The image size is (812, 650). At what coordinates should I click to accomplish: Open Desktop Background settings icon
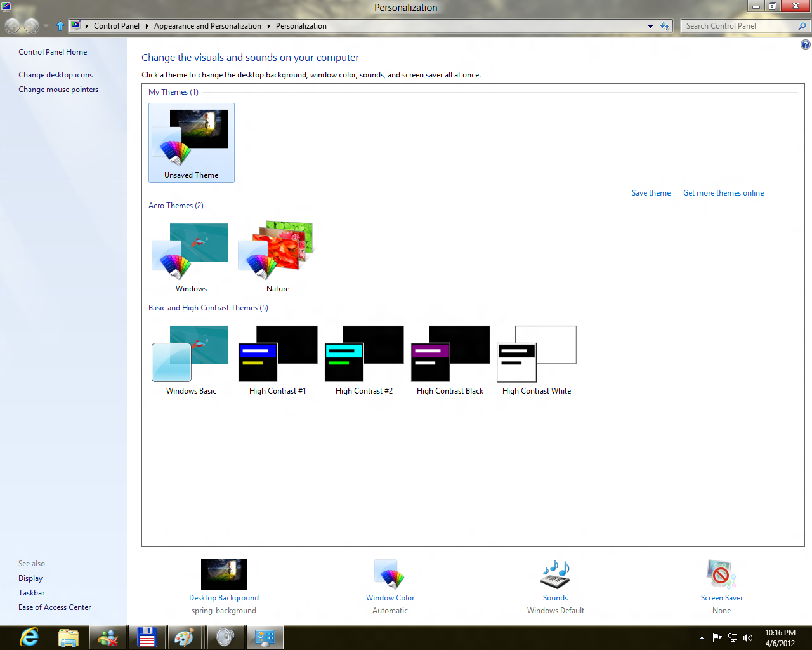pos(224,574)
